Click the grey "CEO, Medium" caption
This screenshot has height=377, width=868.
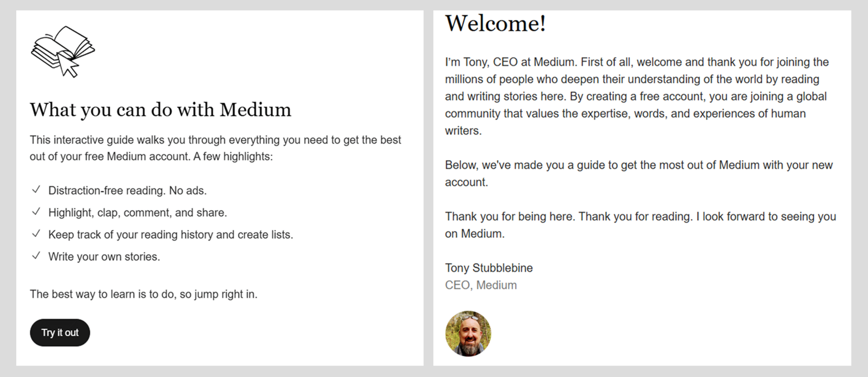coord(481,285)
